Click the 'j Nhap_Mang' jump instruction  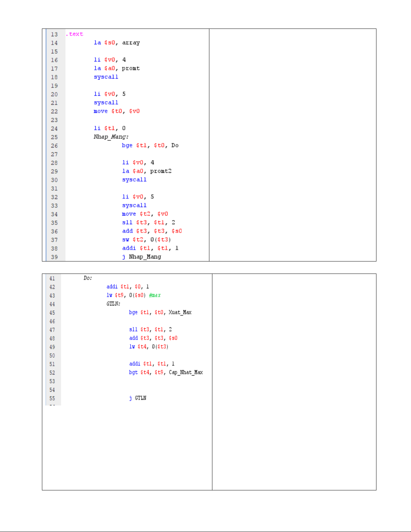(x=142, y=257)
